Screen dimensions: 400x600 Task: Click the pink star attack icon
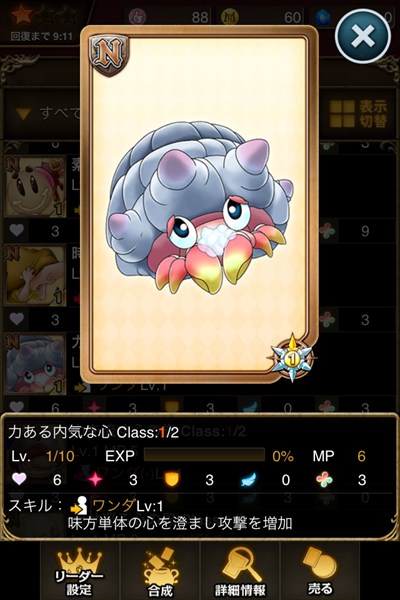click(x=95, y=479)
